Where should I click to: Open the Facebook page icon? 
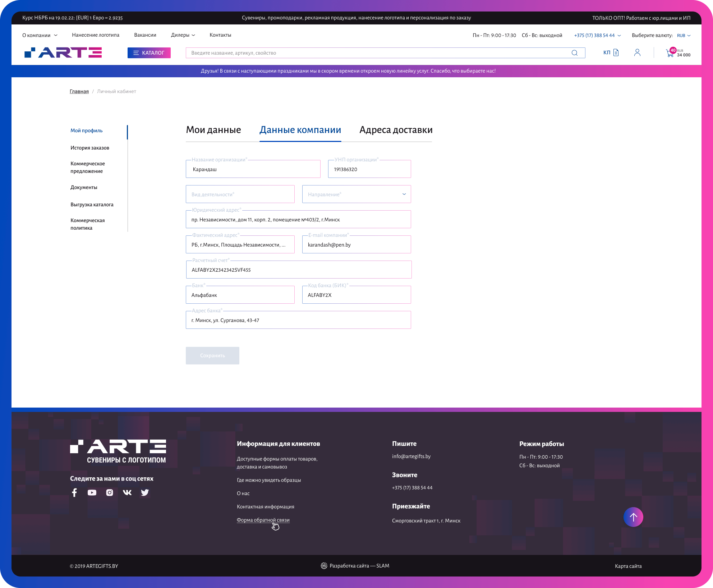[74, 492]
